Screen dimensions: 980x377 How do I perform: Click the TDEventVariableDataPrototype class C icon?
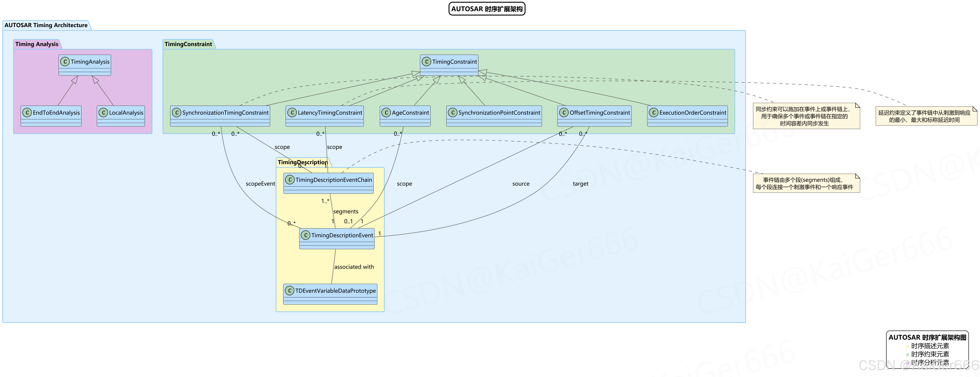tap(290, 291)
